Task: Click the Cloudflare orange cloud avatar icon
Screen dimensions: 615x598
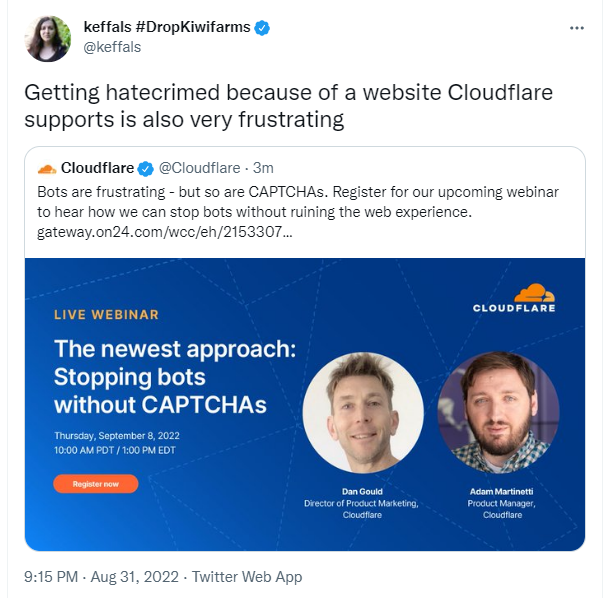Action: [x=47, y=169]
